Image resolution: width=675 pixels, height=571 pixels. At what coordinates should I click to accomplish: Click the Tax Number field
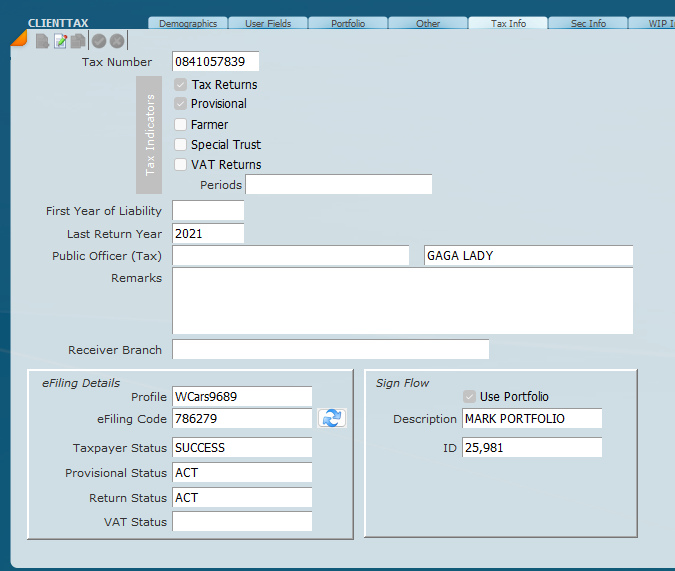215,62
